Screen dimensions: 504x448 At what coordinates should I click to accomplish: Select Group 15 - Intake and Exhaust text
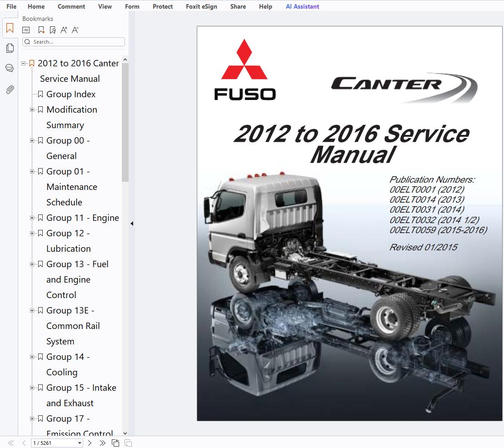[81, 395]
